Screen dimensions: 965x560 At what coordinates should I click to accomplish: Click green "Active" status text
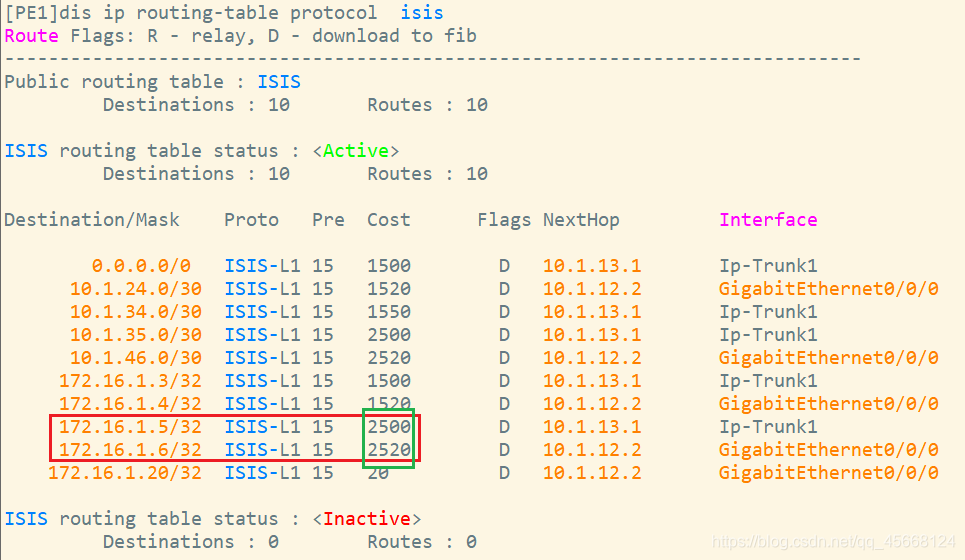pos(356,151)
